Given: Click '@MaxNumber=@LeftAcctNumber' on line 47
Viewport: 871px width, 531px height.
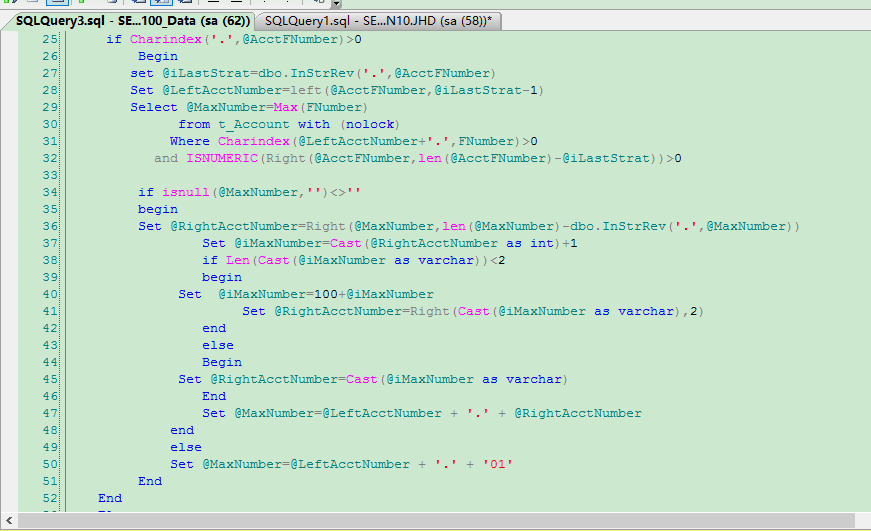Looking at the screenshot, I should pyautogui.click(x=338, y=413).
